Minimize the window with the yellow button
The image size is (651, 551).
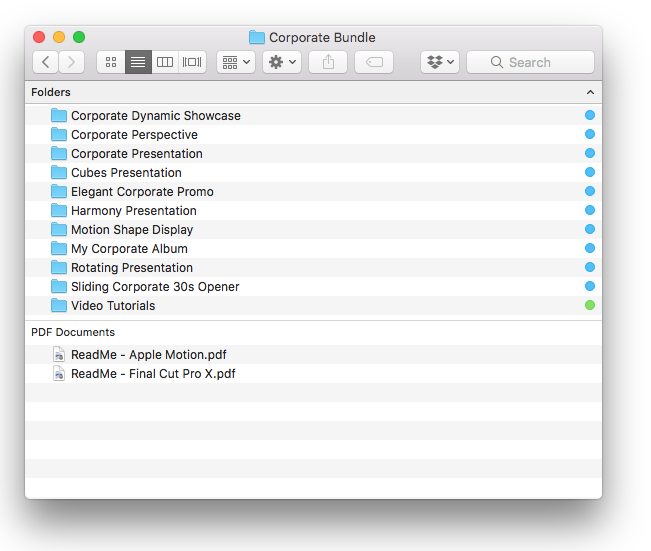point(59,37)
